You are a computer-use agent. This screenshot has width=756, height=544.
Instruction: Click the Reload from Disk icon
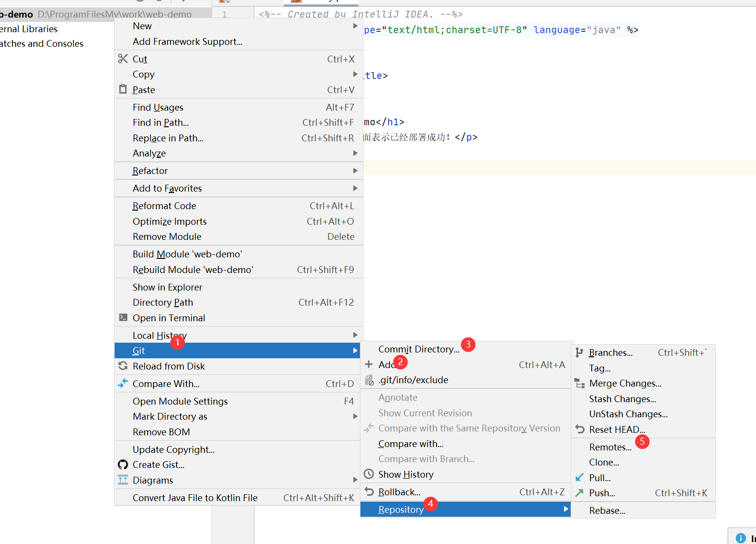coord(123,366)
